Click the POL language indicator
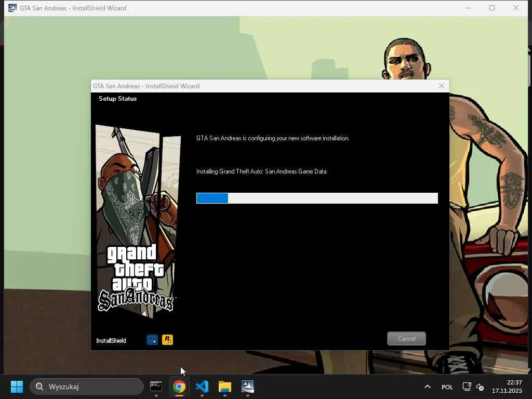 click(x=447, y=387)
